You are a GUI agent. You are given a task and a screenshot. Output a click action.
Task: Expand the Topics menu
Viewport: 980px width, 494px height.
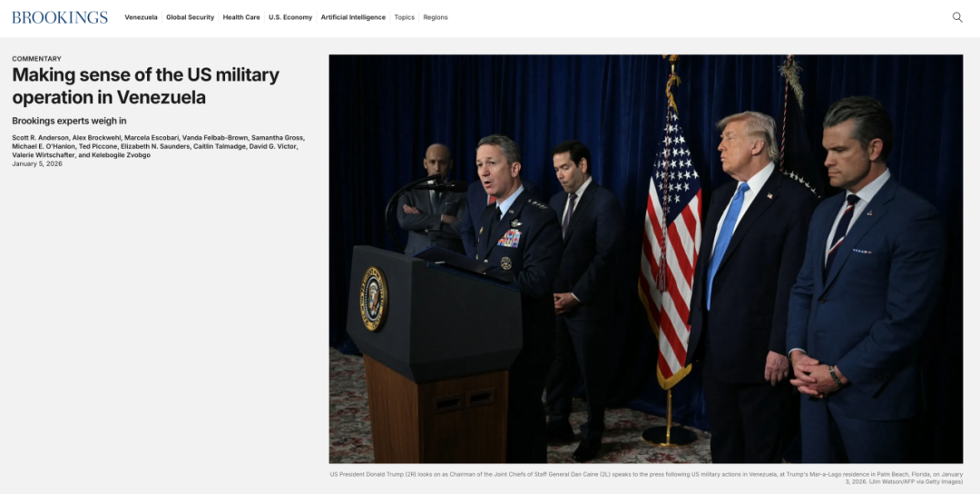(x=404, y=17)
